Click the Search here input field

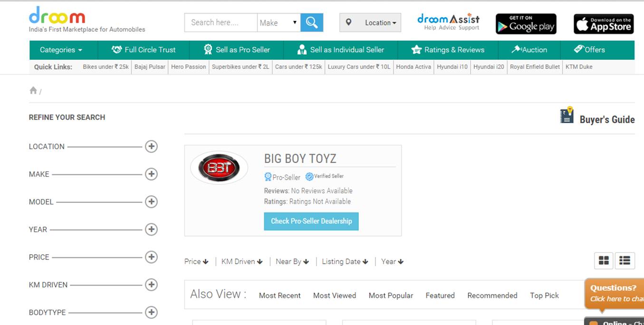tap(221, 22)
